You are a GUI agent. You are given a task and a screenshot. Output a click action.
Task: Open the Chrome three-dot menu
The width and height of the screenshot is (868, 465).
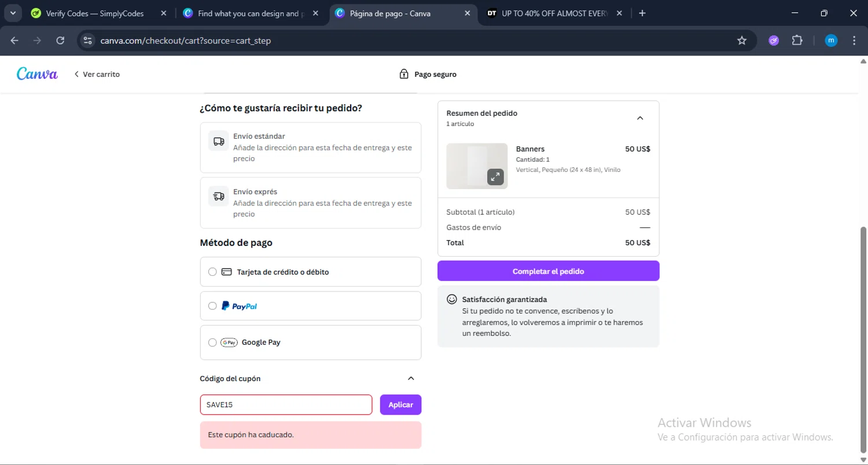point(854,40)
